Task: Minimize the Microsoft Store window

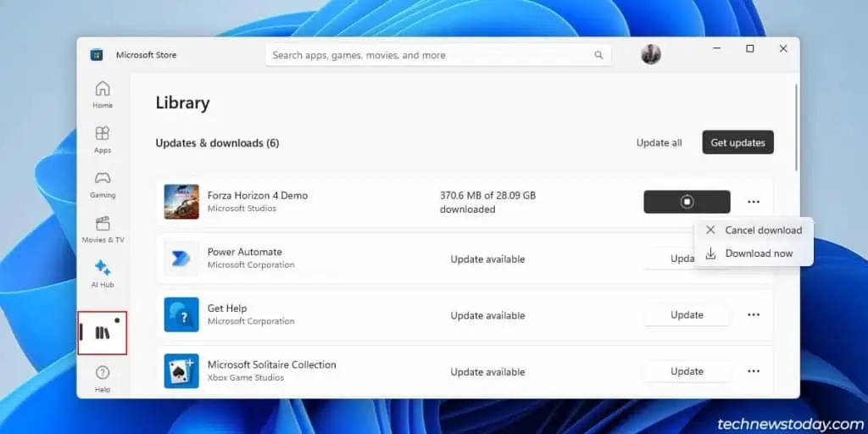Action: (717, 48)
